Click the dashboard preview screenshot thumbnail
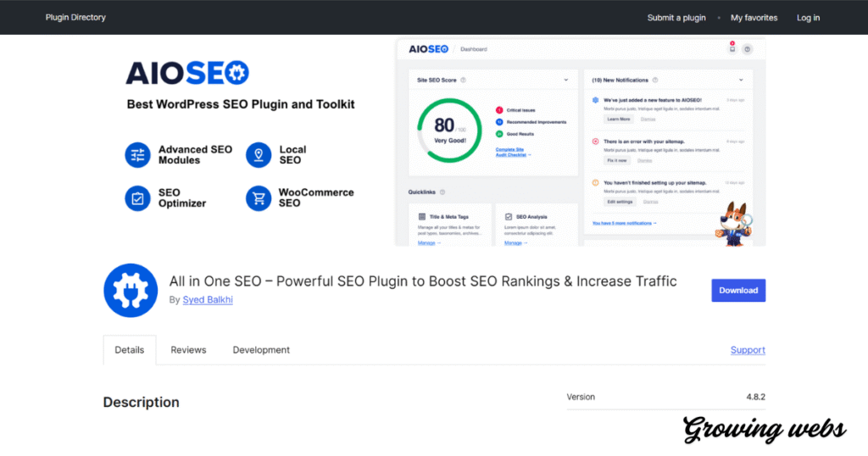This screenshot has width=868, height=456. click(580, 142)
